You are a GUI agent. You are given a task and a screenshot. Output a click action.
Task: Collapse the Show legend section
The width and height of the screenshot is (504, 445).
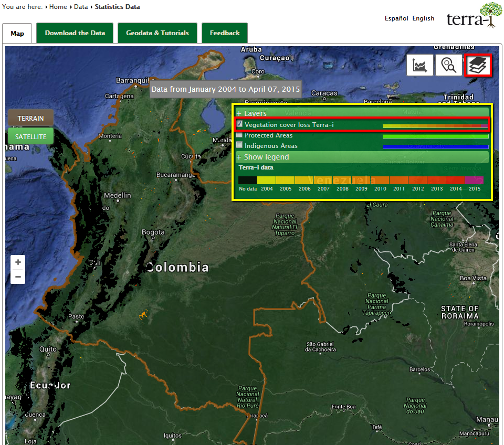pos(362,157)
